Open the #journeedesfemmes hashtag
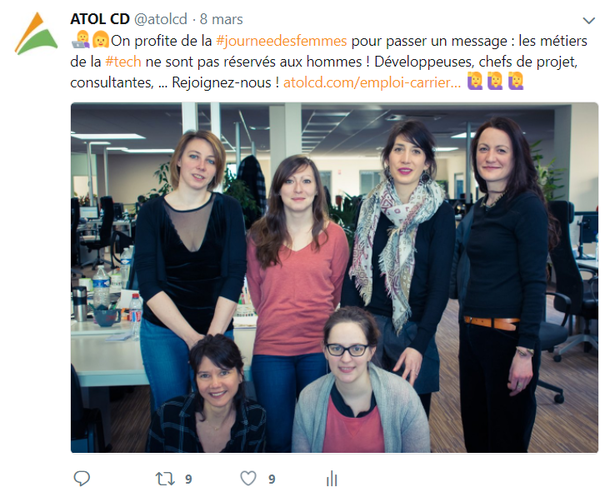The height and width of the screenshot is (497, 610). 281,41
